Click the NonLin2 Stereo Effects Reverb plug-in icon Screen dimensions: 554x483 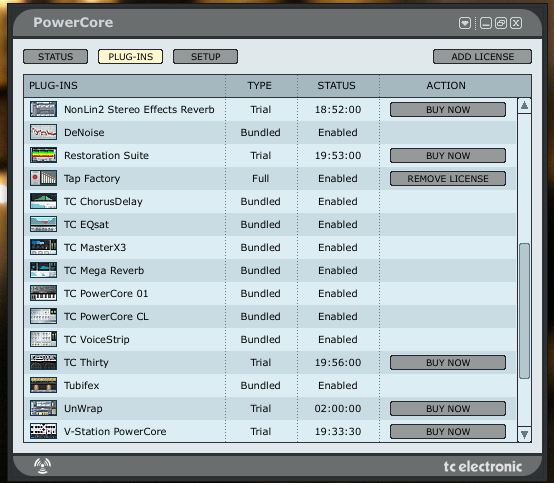click(43, 109)
